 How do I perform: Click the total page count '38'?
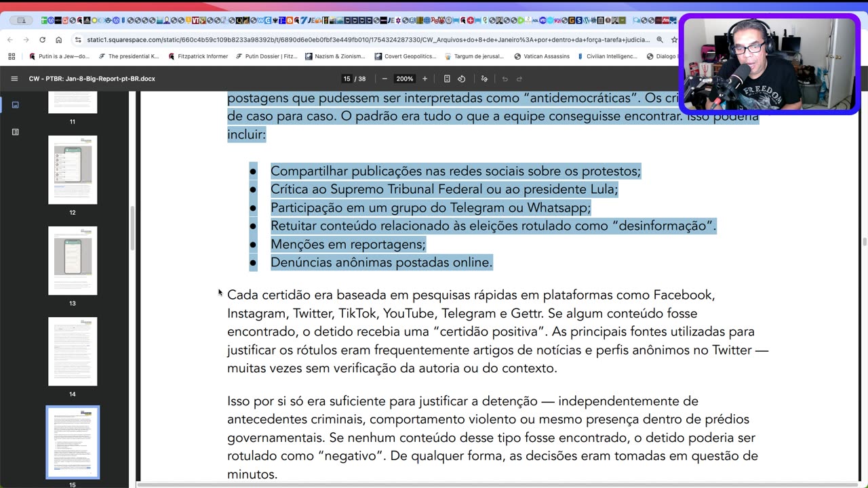point(362,79)
